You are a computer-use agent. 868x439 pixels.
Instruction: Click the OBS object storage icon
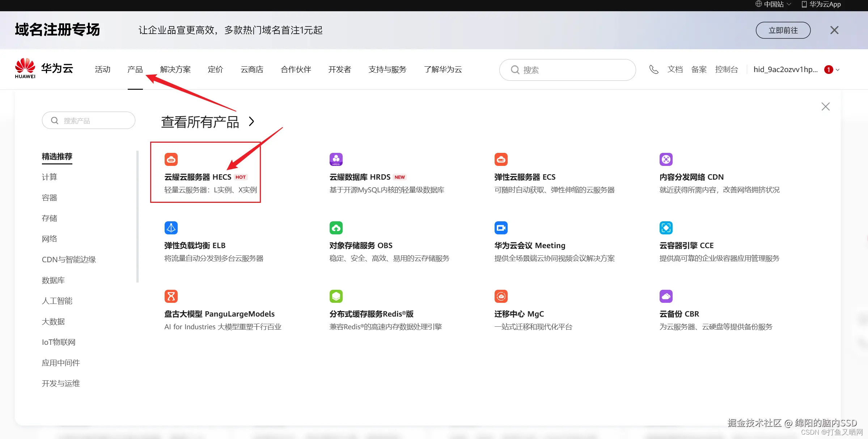click(x=336, y=228)
